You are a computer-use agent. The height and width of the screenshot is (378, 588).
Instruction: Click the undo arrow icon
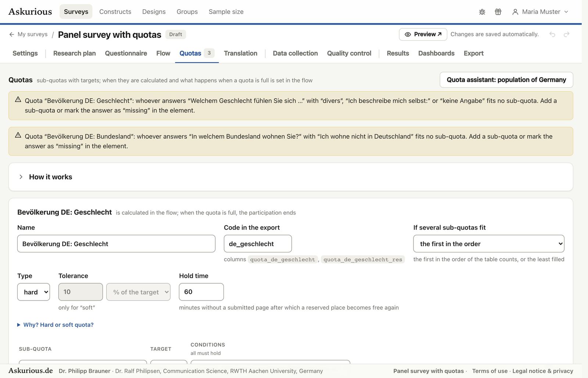pyautogui.click(x=552, y=34)
